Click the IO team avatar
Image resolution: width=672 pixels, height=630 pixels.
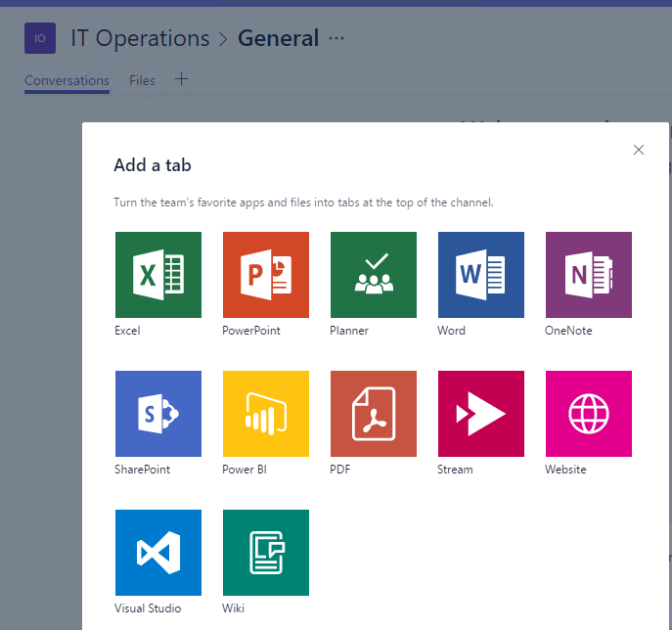pos(40,38)
